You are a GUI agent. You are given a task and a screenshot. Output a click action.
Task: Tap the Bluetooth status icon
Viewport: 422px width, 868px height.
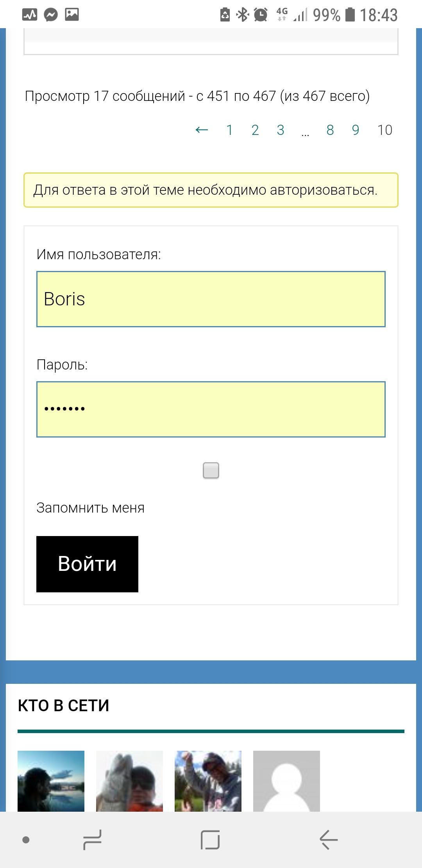pos(243,15)
